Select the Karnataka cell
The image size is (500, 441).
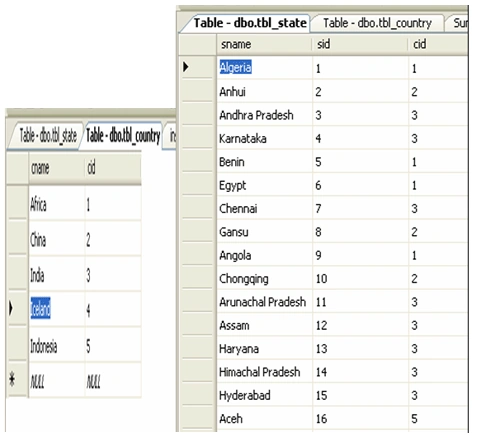[x=264, y=138]
